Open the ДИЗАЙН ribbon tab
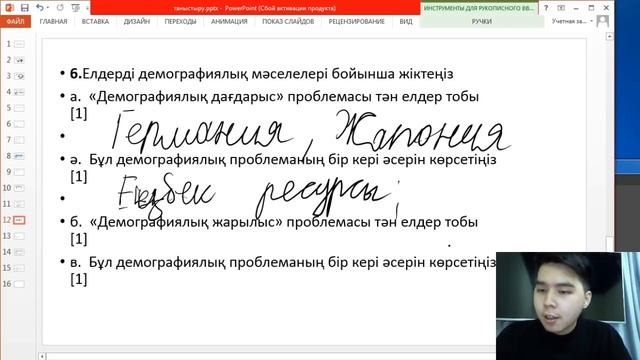This screenshot has height=360, width=640. coord(137,21)
